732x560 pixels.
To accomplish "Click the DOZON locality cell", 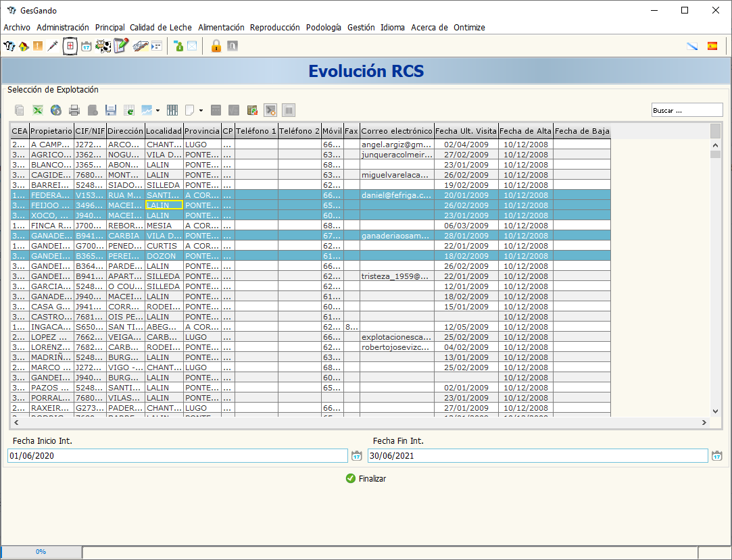I will 164,256.
